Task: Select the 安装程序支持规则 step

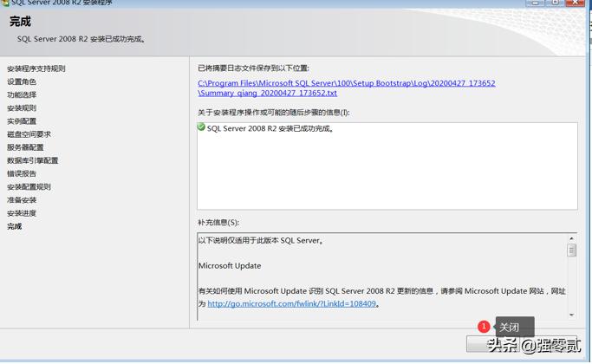Action: click(36, 68)
